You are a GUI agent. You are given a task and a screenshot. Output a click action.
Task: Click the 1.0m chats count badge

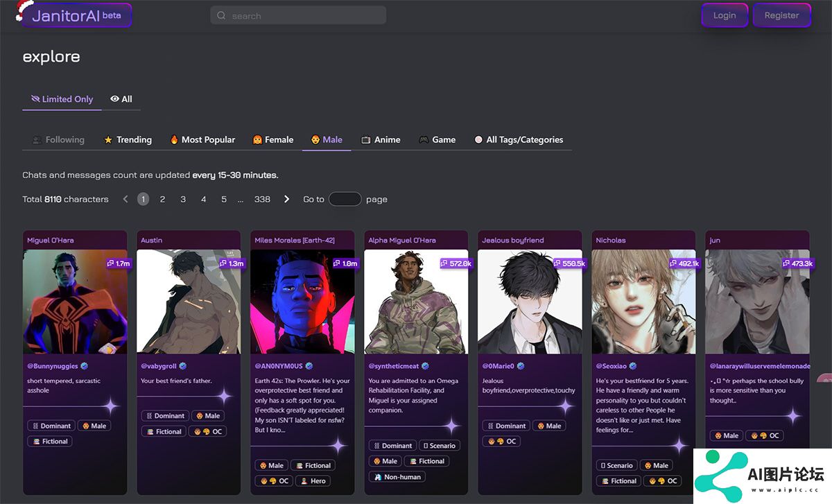(x=346, y=263)
